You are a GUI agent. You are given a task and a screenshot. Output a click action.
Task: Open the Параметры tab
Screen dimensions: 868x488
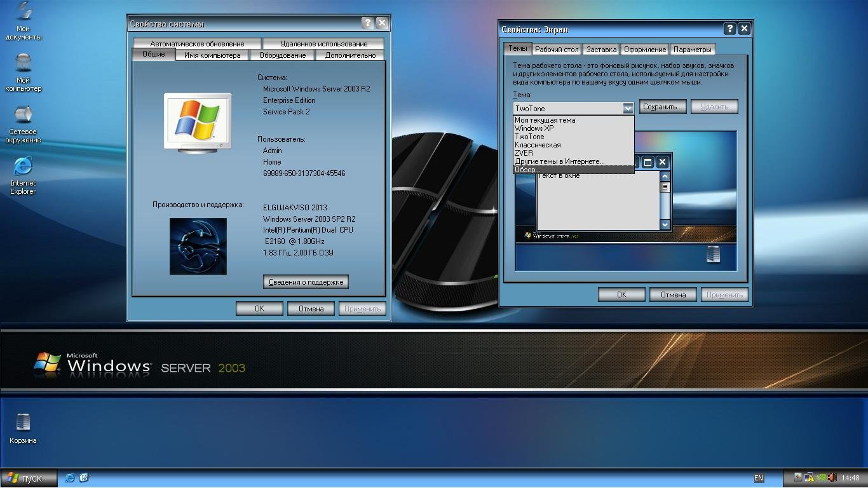[693, 50]
